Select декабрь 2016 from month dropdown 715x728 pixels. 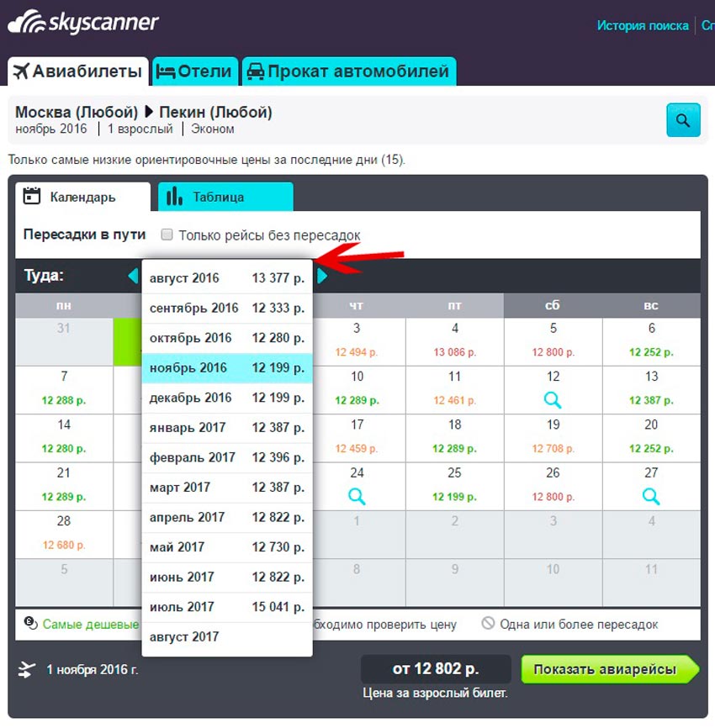click(x=227, y=398)
